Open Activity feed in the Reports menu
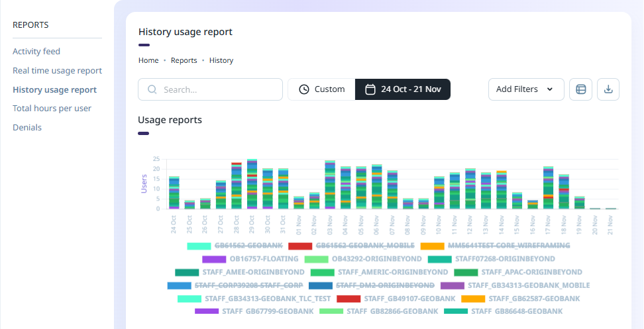644x329 pixels. pos(36,51)
